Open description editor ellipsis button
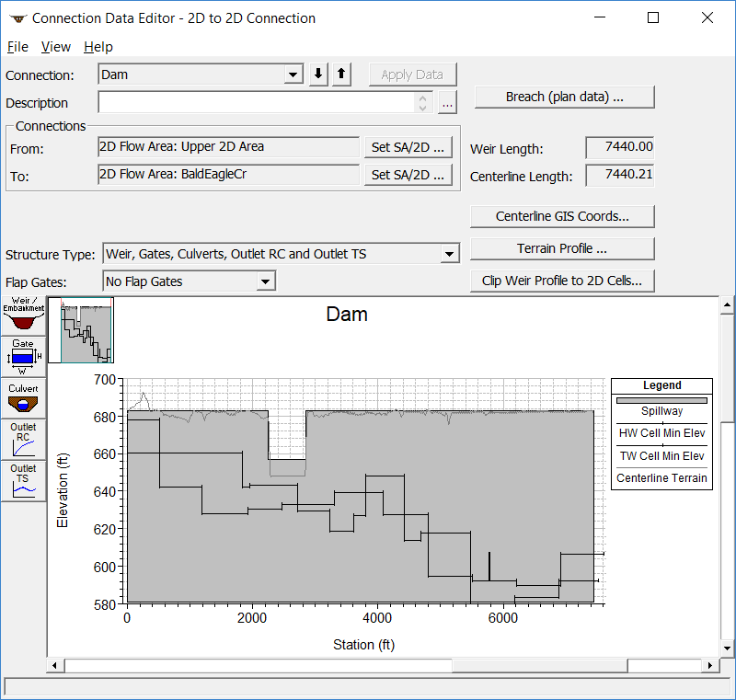Viewport: 736px width, 700px height. point(447,103)
